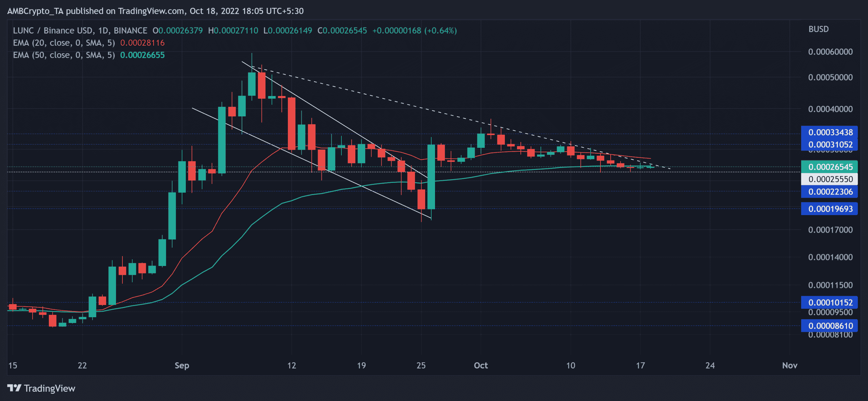This screenshot has height=401, width=868.
Task: Click the 0.00011500 price axis tick
Action: [x=830, y=285]
